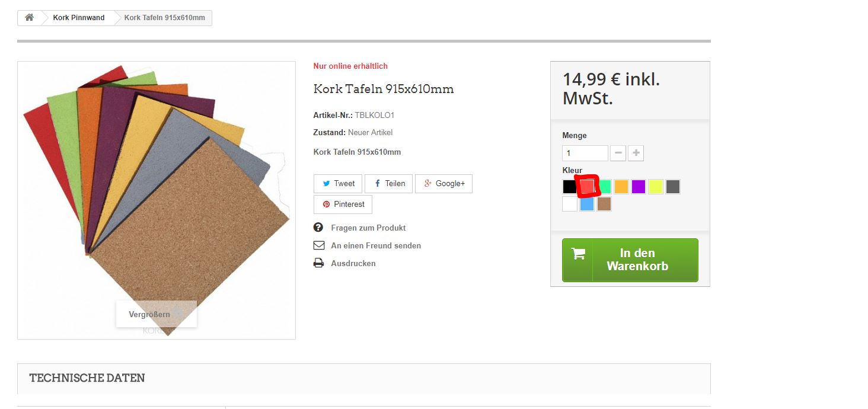Share on Facebook with Teilen button
The height and width of the screenshot is (409, 868).
pyautogui.click(x=390, y=184)
